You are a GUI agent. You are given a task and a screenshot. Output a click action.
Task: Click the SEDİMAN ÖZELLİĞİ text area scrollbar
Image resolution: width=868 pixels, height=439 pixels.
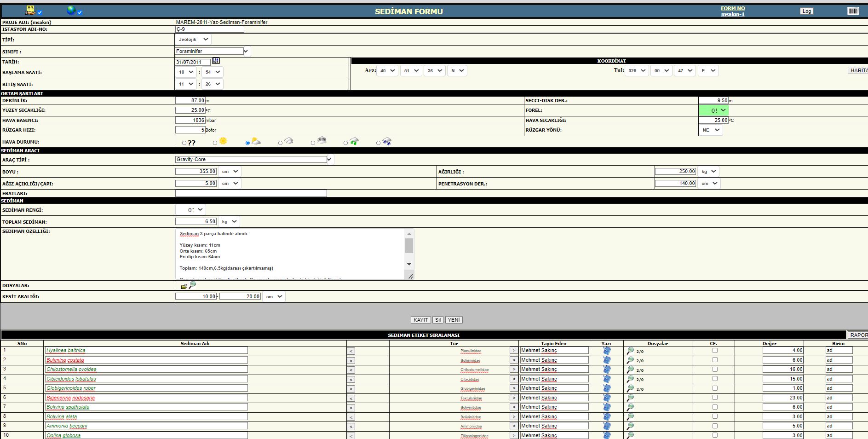409,249
